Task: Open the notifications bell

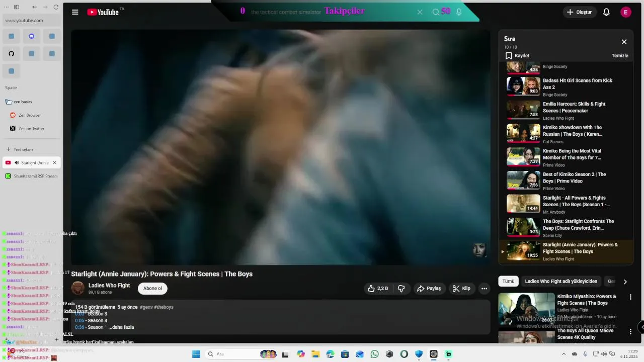Action: (x=606, y=12)
